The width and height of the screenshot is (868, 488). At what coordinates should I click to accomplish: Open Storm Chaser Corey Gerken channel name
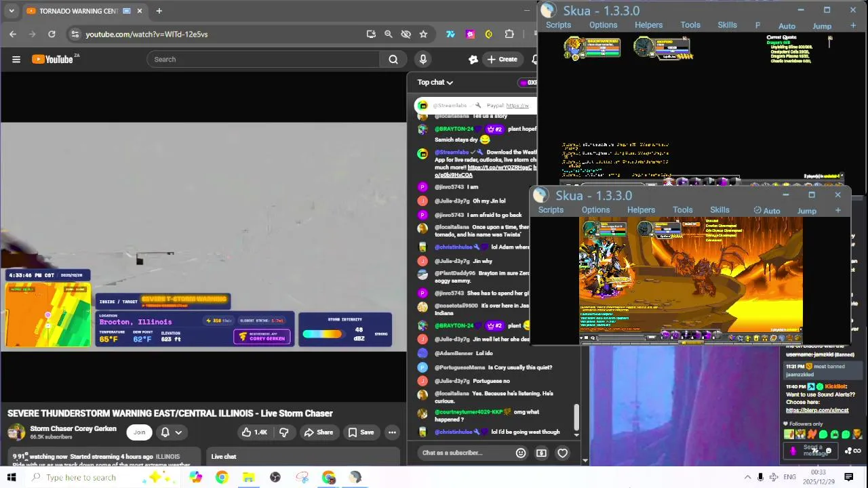73,428
